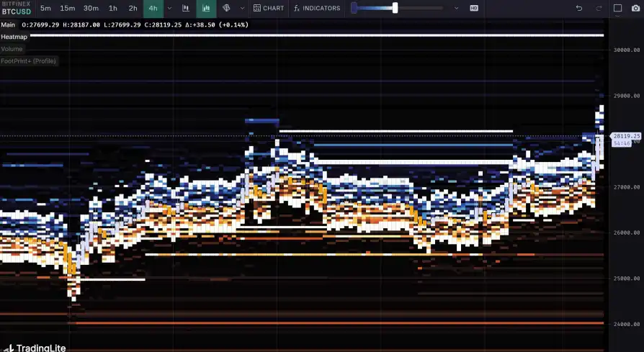Toggle the HD heatmap quality button
Viewport: 644px width, 352px height.
(x=474, y=8)
